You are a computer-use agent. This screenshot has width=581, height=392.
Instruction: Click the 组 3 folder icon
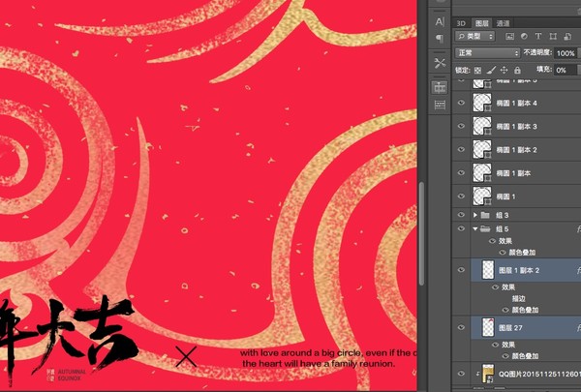485,215
